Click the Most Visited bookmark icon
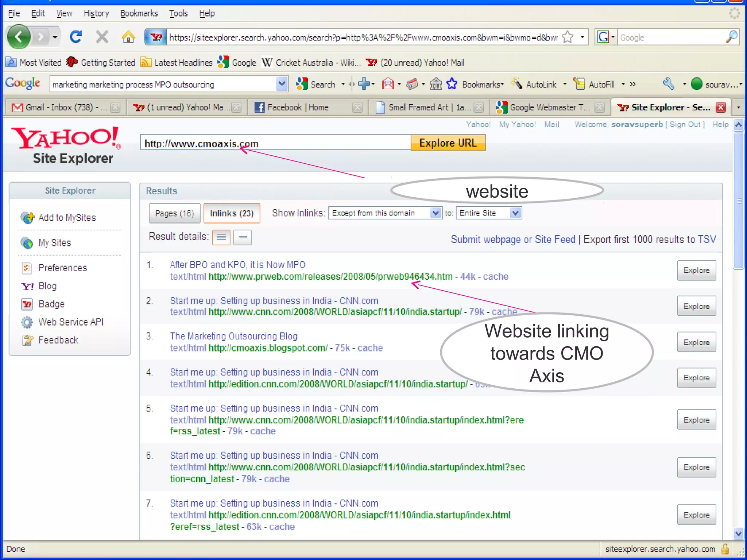The image size is (747, 560). tap(11, 62)
